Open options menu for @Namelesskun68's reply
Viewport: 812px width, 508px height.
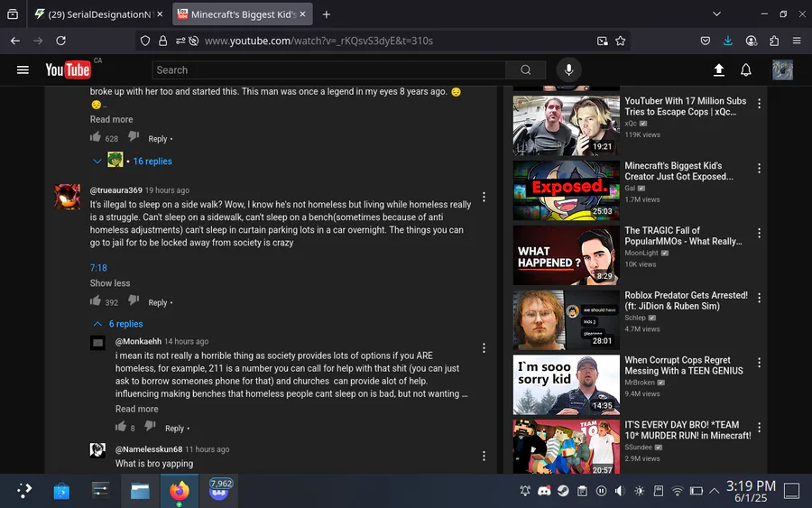coord(484,456)
